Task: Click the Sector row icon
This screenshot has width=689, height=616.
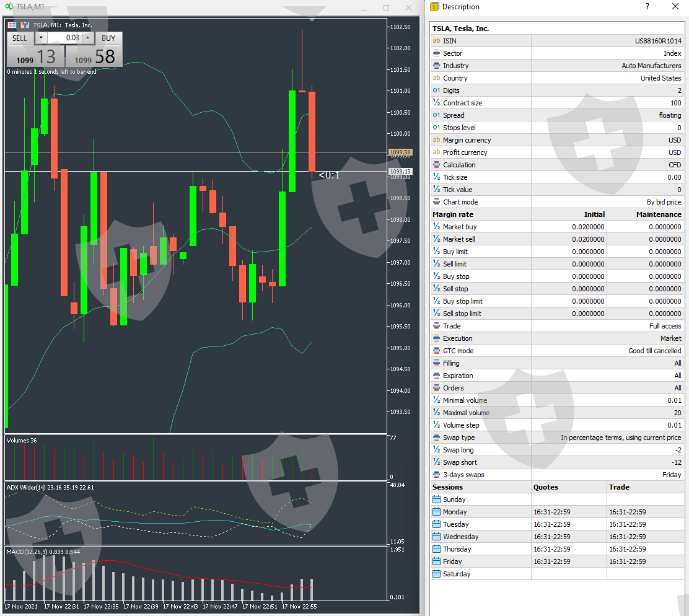Action: click(x=436, y=53)
